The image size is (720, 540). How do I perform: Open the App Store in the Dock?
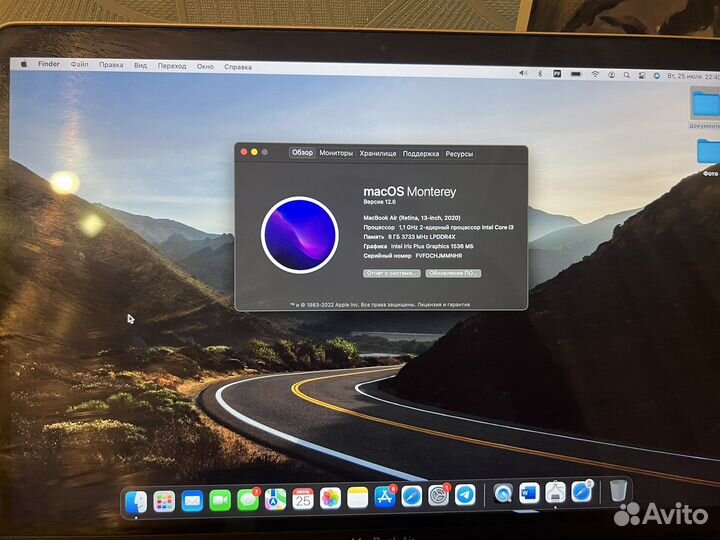[385, 497]
